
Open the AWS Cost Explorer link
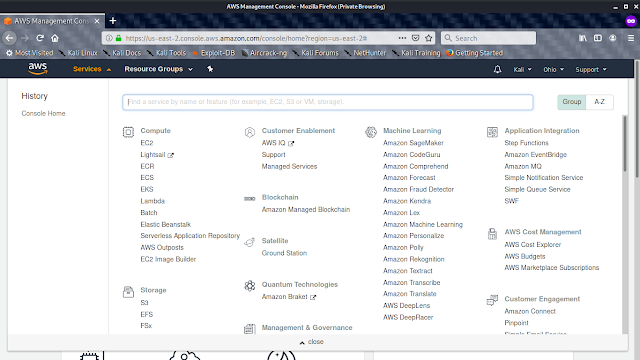[x=532, y=244]
